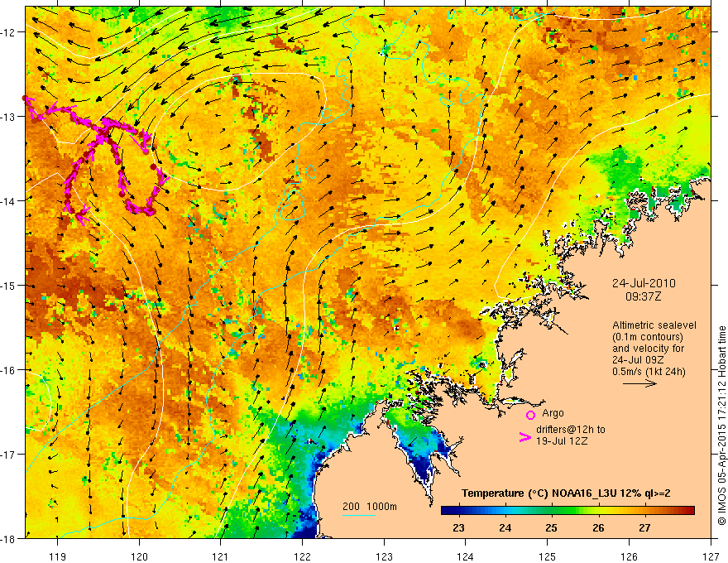728x563 pixels.
Task: Click the latitude axis label -17
Action: [8, 455]
